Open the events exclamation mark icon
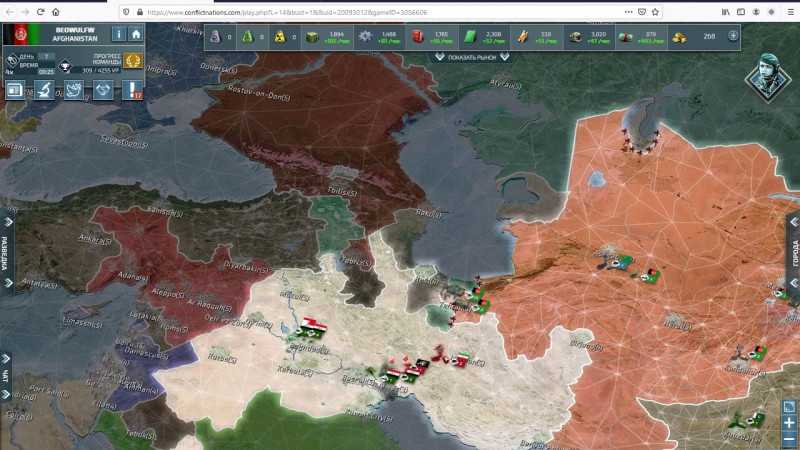Screen dimensions: 800x450 point(133,90)
